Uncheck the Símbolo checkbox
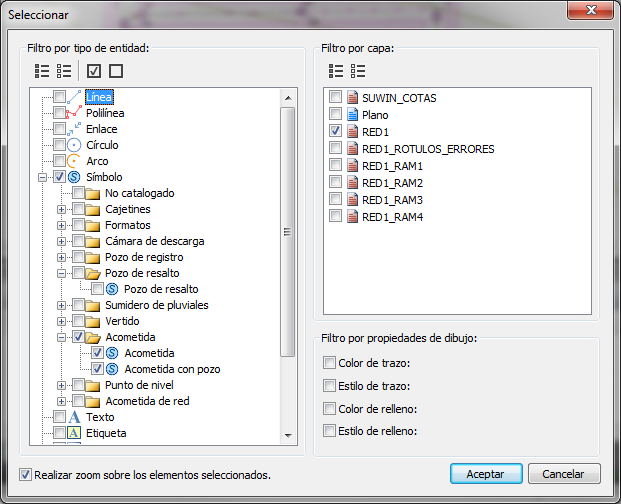This screenshot has width=621, height=504. coord(60,177)
